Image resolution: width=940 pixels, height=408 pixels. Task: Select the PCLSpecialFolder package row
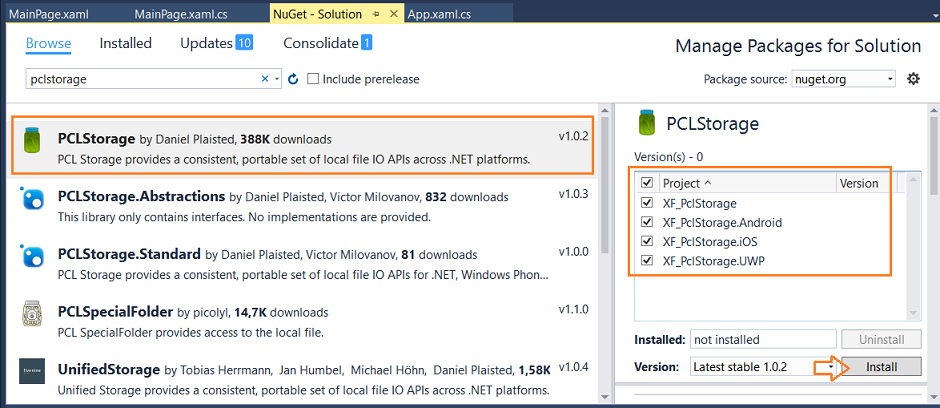click(x=305, y=322)
